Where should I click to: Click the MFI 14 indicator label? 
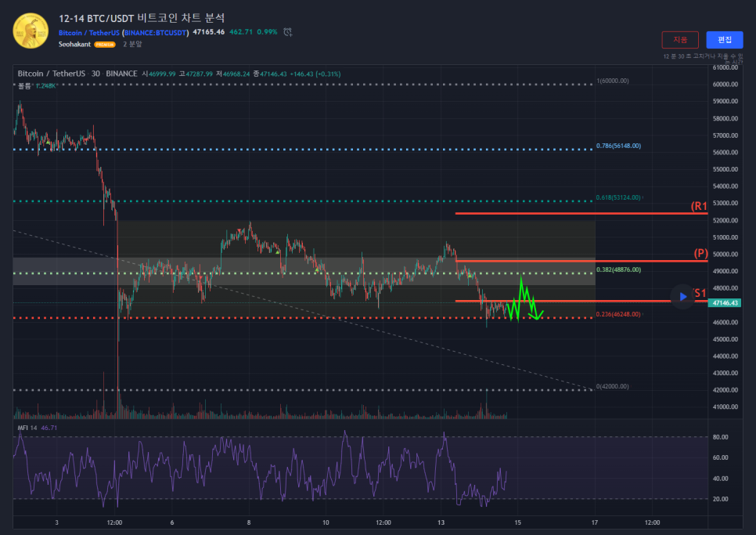(x=27, y=428)
